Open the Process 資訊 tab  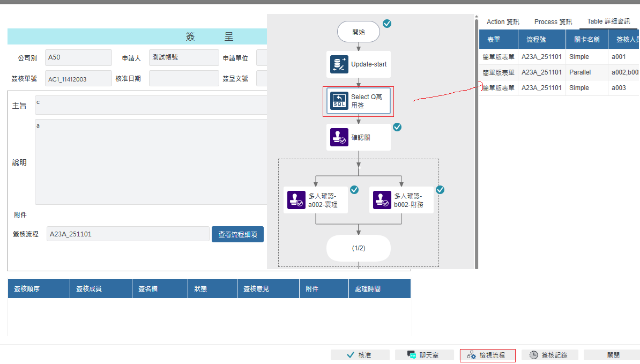(553, 22)
